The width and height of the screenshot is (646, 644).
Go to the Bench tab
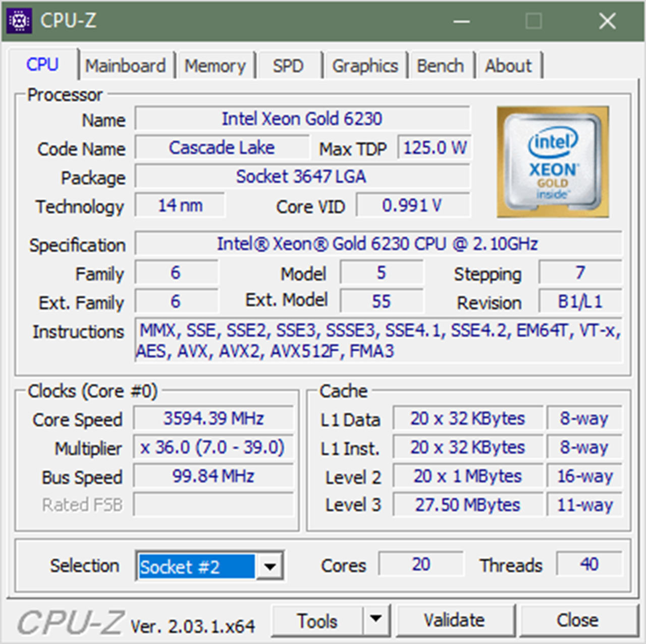(x=440, y=66)
